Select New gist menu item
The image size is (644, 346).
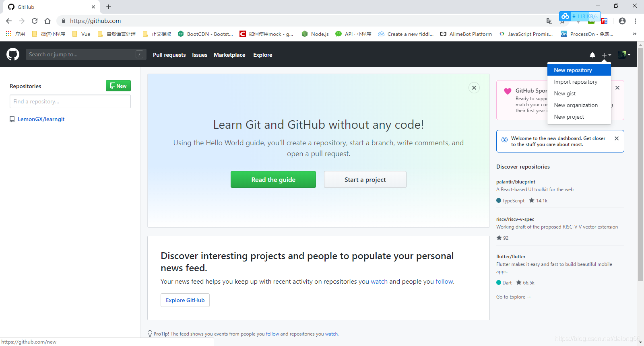(579, 93)
